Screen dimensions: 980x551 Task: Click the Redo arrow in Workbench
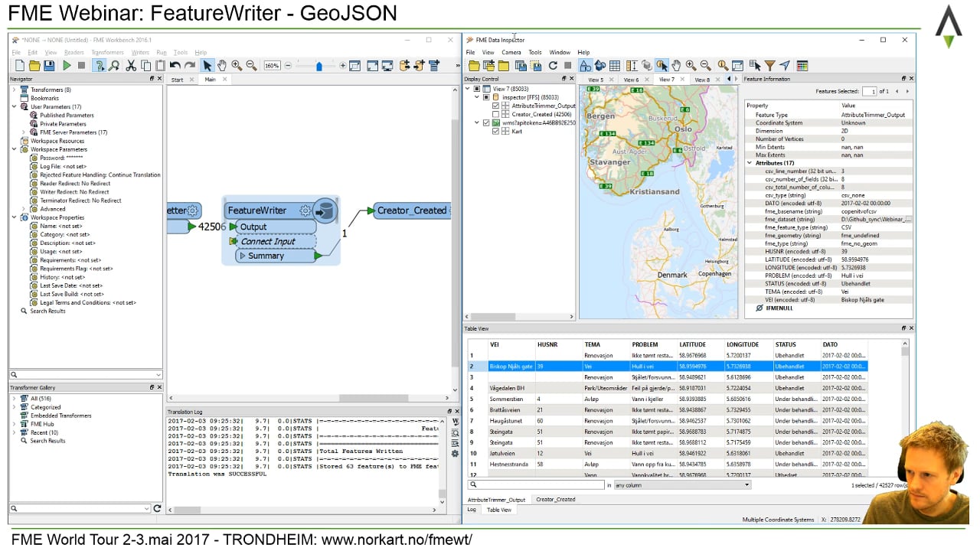click(190, 66)
